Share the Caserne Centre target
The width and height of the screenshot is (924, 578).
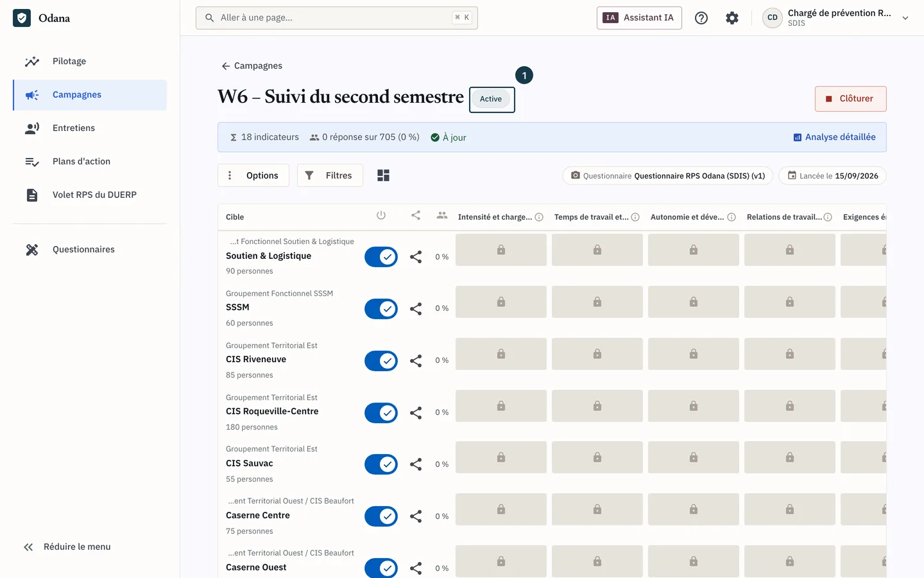click(416, 516)
